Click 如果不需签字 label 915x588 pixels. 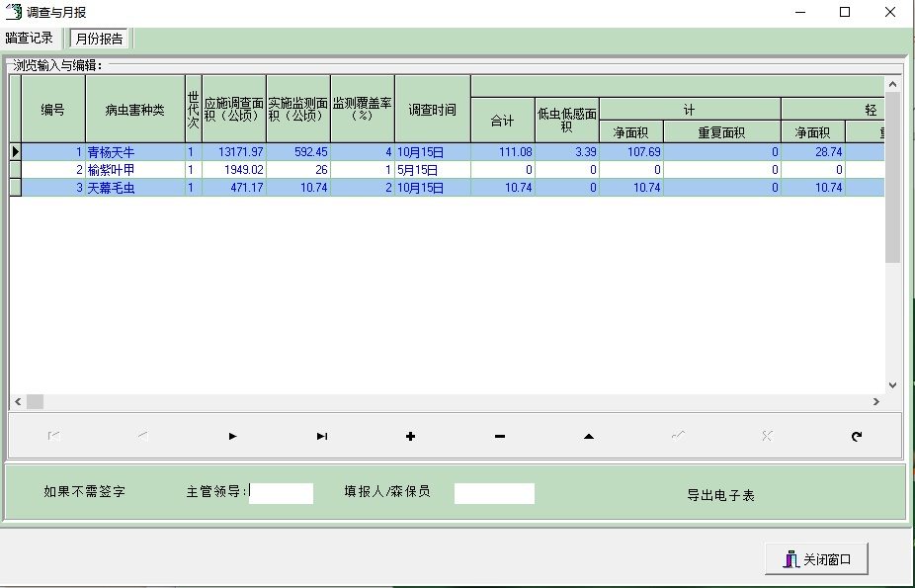pyautogui.click(x=85, y=492)
